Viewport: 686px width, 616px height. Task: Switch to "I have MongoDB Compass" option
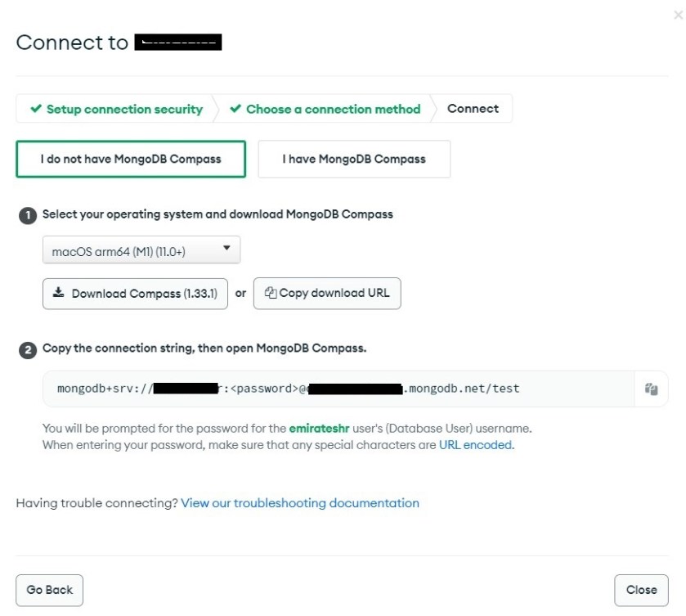(354, 159)
